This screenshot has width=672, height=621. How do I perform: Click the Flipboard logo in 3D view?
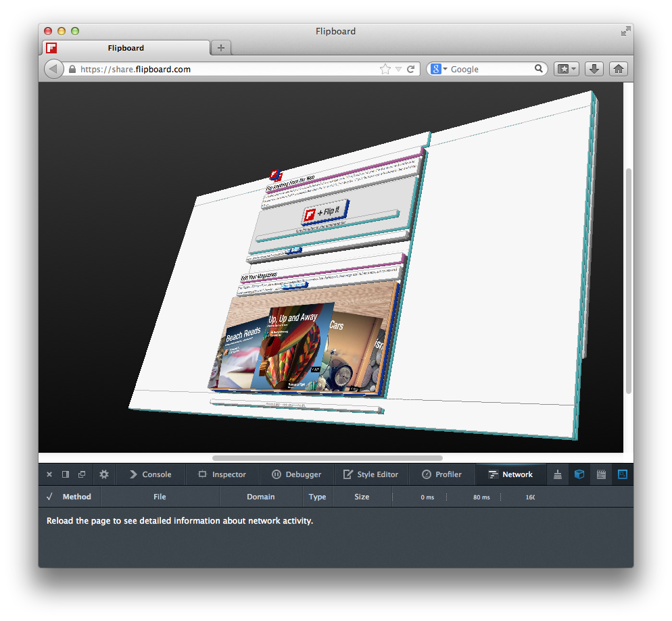point(276,175)
